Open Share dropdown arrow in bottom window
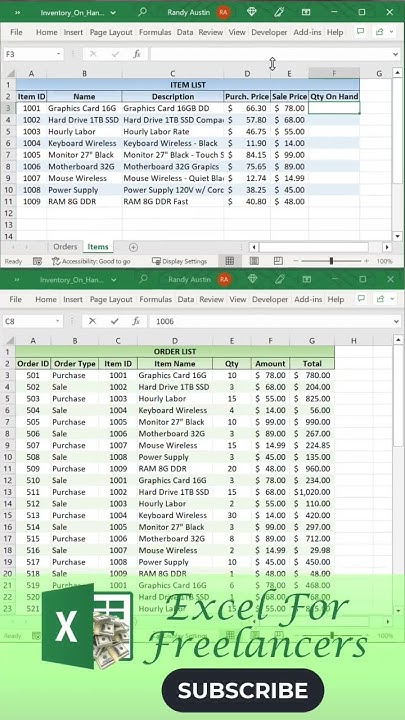 392,299
